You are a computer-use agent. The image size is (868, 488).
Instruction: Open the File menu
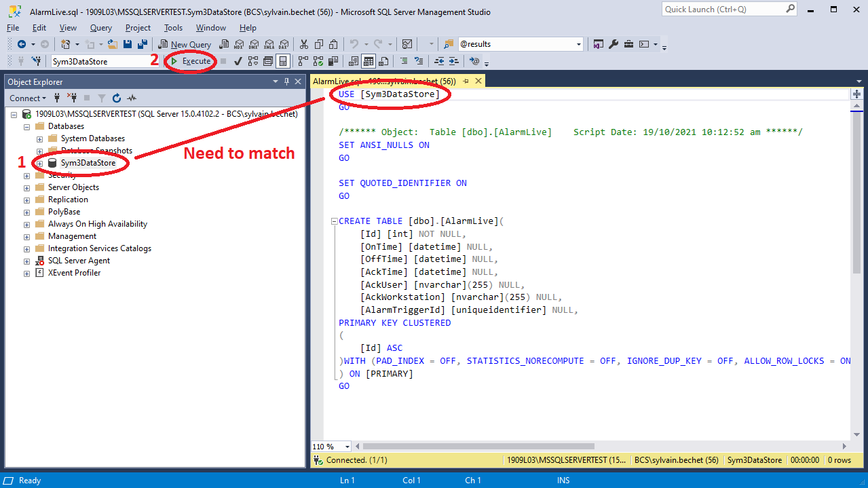click(x=13, y=28)
